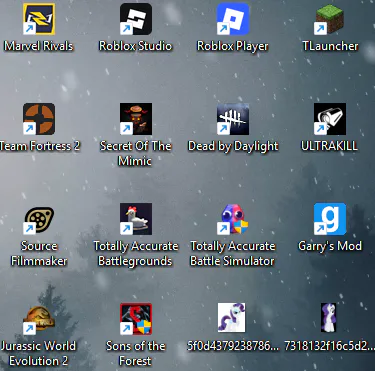Viewport: 375px width, 371px height.
Task: Select the Dead by Daylight icon
Action: point(233,119)
